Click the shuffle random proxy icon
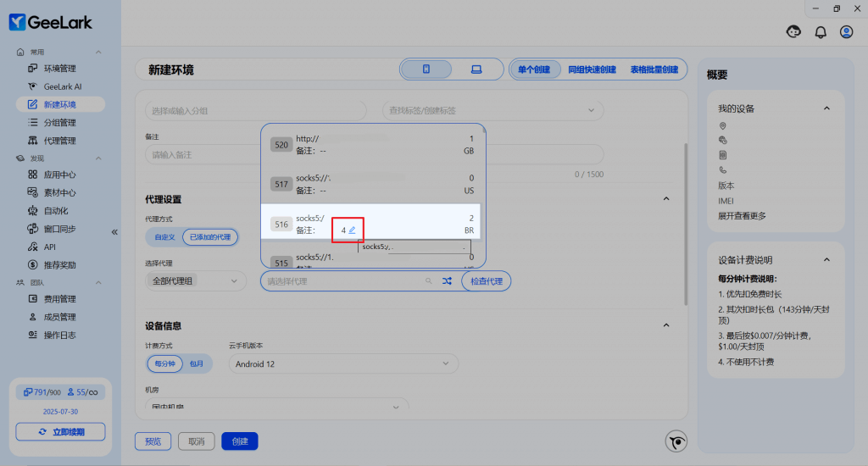 pyautogui.click(x=447, y=281)
